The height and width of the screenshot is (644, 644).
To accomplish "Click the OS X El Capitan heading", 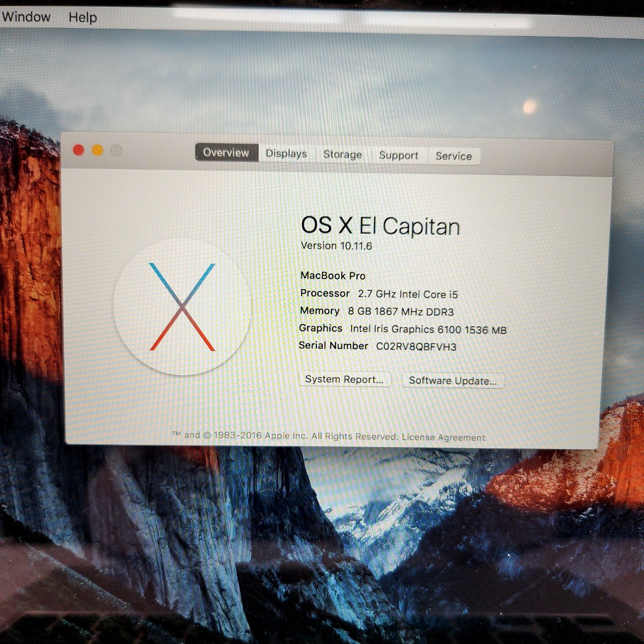I will coord(380,226).
